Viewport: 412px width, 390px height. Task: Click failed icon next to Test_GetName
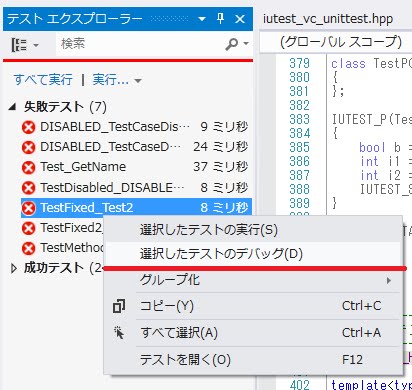(x=29, y=167)
